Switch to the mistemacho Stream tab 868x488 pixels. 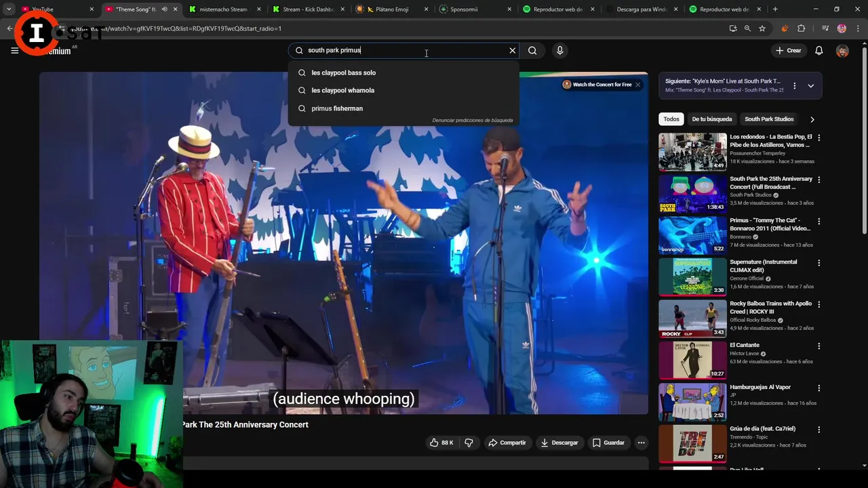(x=223, y=9)
